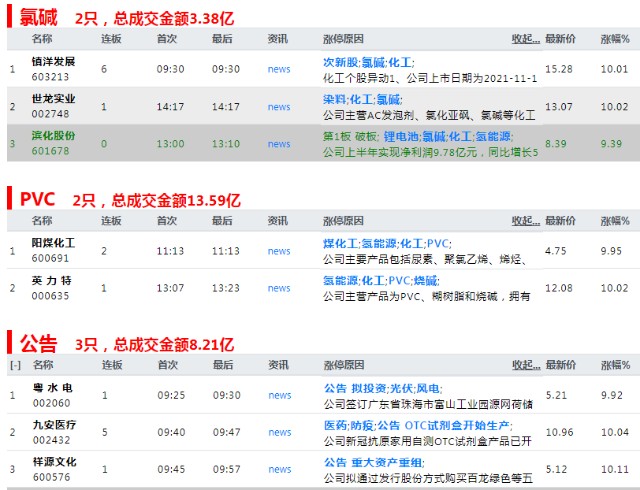Click 医药 tag in 九安医疗 row

pos(336,425)
